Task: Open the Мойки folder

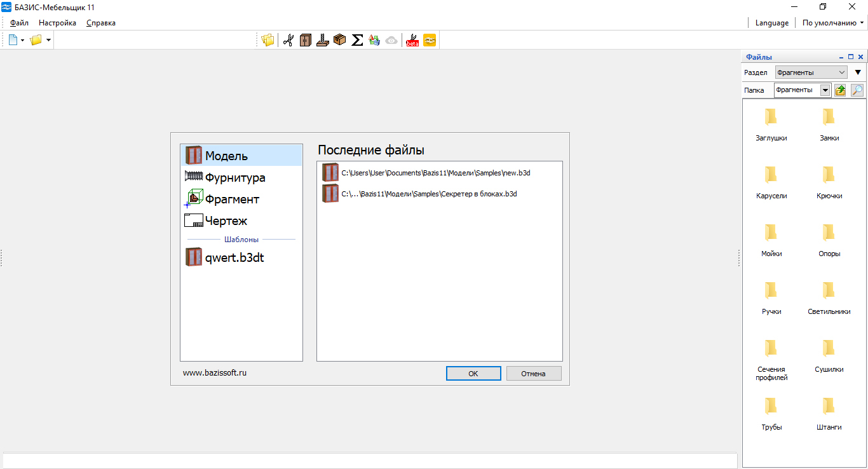Action: [x=771, y=241]
